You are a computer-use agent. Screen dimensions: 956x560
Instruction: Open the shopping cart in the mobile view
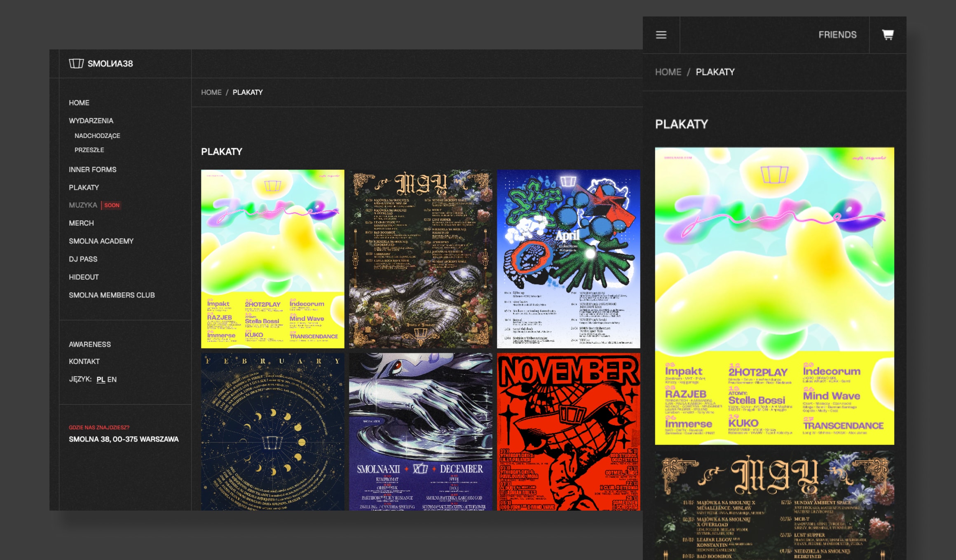point(888,35)
